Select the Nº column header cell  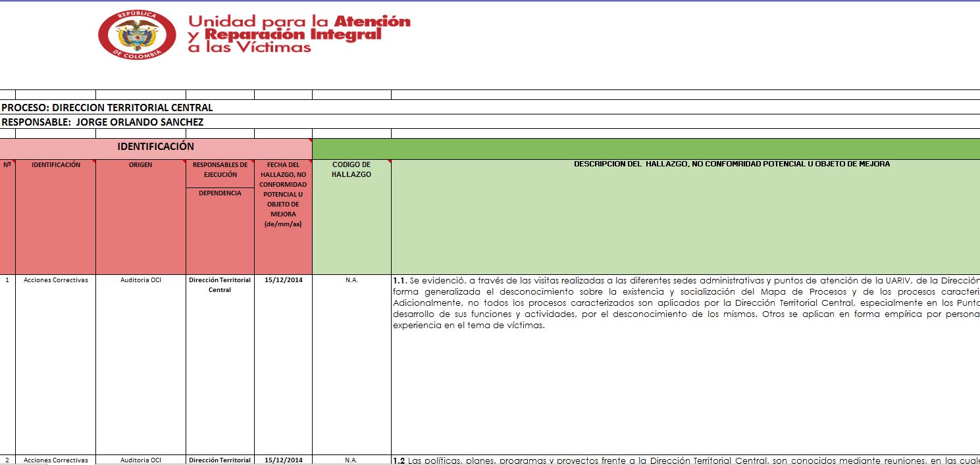click(x=7, y=216)
